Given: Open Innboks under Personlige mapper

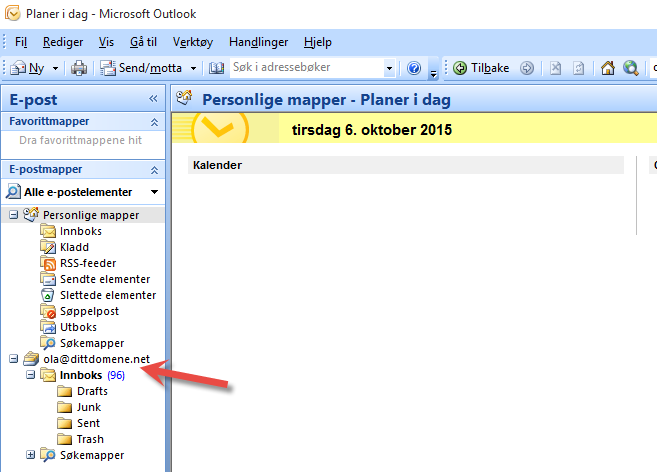Looking at the screenshot, I should pyautogui.click(x=81, y=231).
